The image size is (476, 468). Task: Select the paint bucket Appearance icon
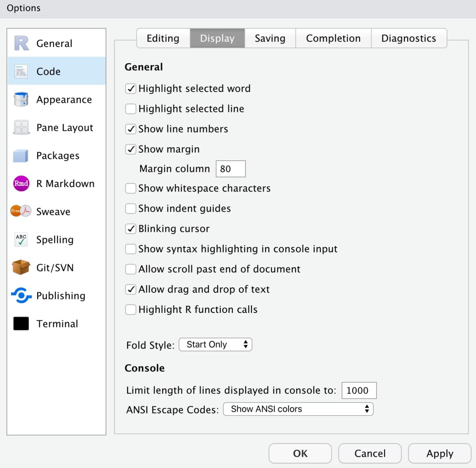[x=21, y=99]
